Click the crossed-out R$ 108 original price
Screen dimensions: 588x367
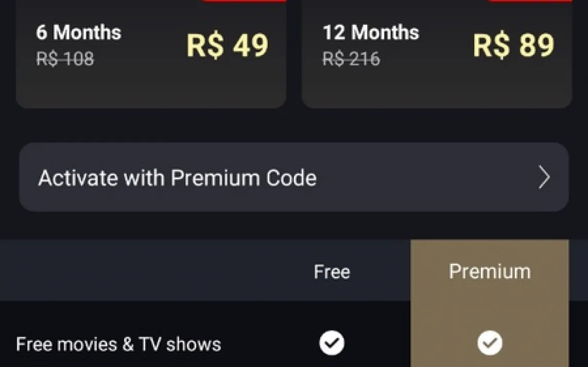65,59
